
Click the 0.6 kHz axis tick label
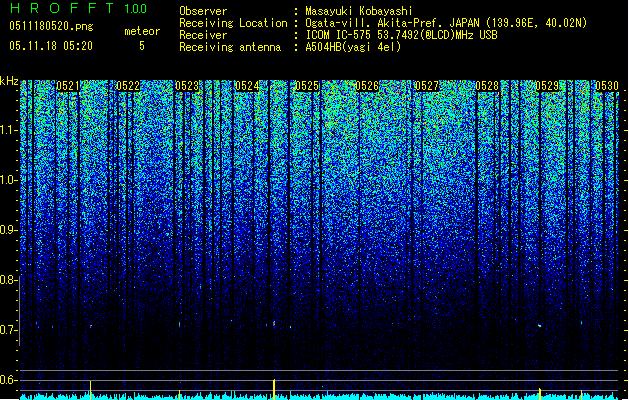click(9, 380)
